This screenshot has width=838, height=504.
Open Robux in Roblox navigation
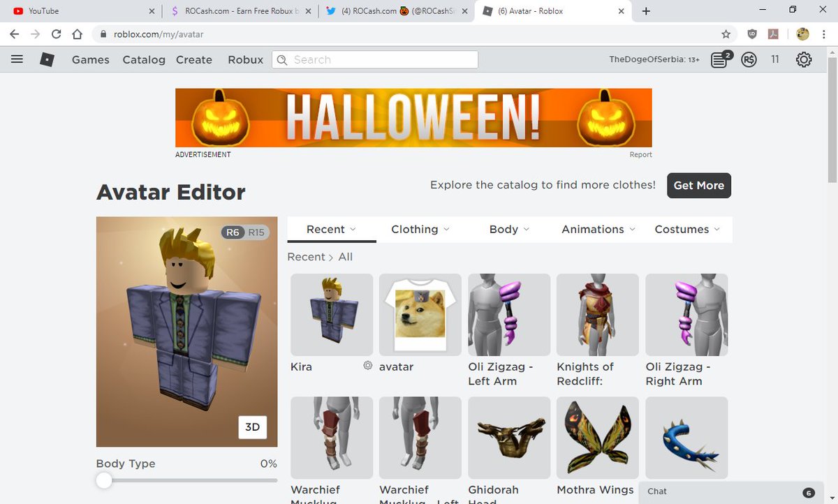point(246,60)
